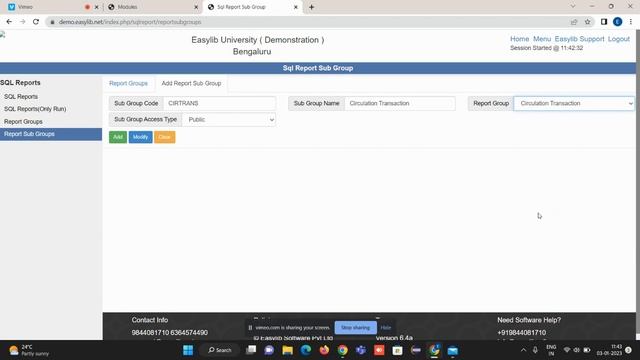Click the Sub Group Name input field
This screenshot has height=360, width=640.
400,103
